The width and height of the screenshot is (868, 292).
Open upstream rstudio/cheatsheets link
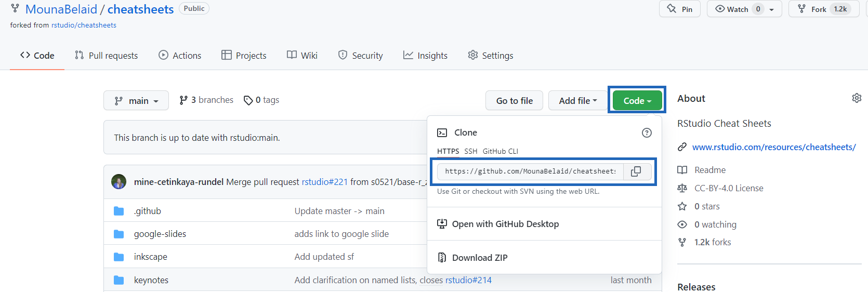point(84,25)
